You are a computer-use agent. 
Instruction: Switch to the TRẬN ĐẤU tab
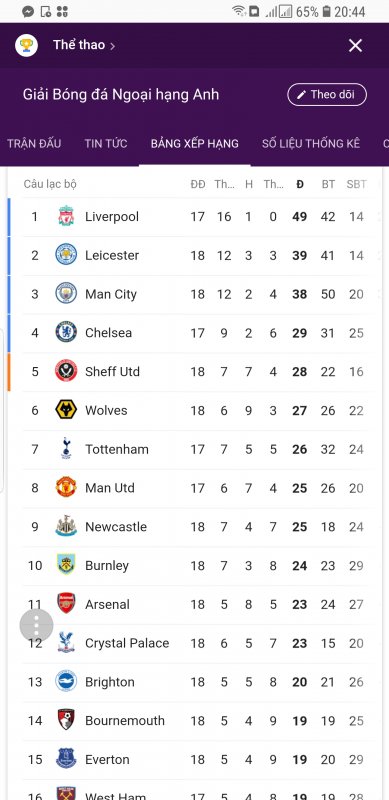point(34,143)
